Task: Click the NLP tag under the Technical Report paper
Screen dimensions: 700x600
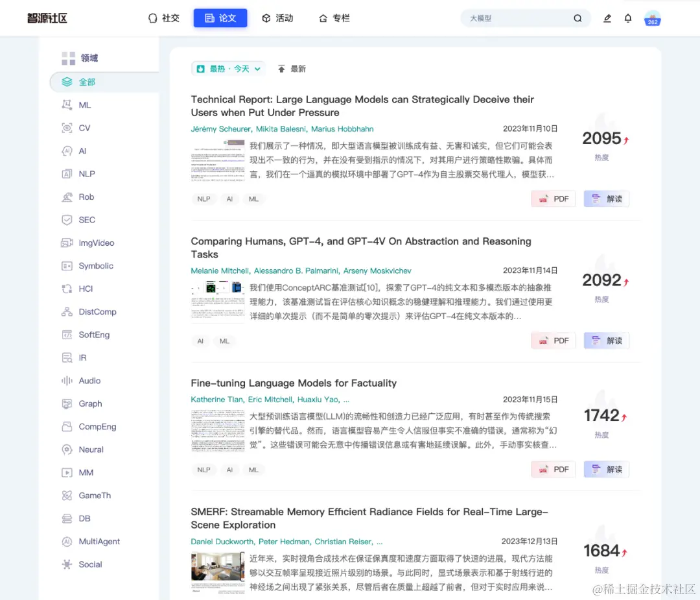Action: click(204, 198)
